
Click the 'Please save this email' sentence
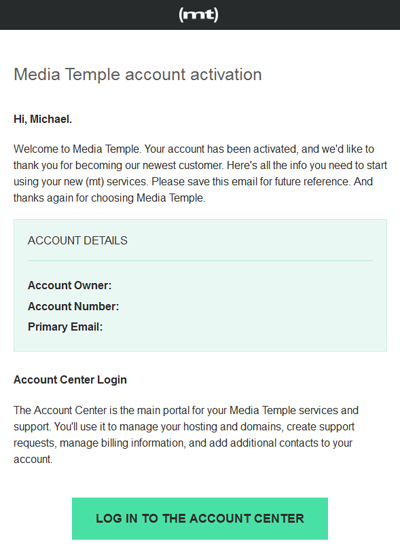point(251,181)
